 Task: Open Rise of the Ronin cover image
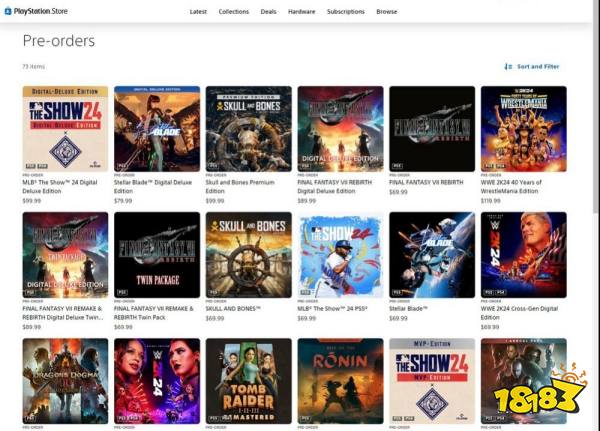pyautogui.click(x=341, y=381)
